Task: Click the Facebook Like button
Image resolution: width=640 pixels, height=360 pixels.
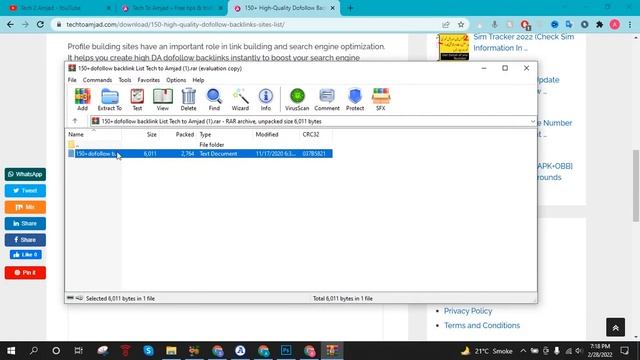Action: 26,255
